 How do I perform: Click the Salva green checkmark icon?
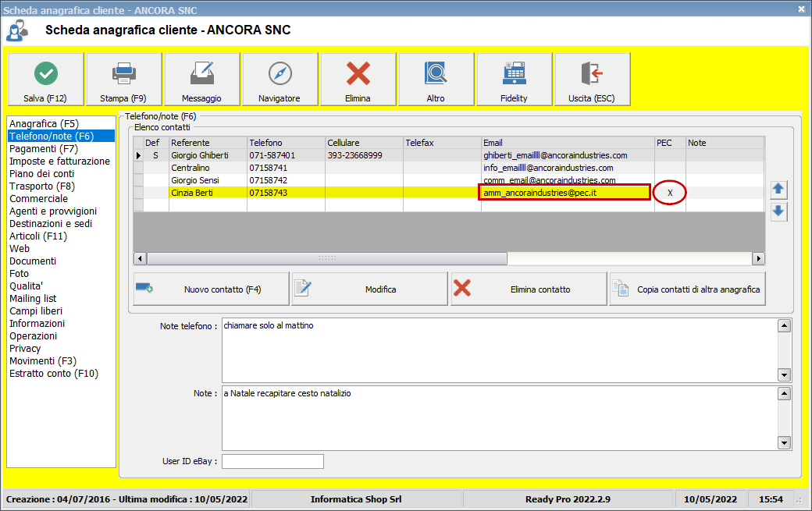tap(46, 73)
